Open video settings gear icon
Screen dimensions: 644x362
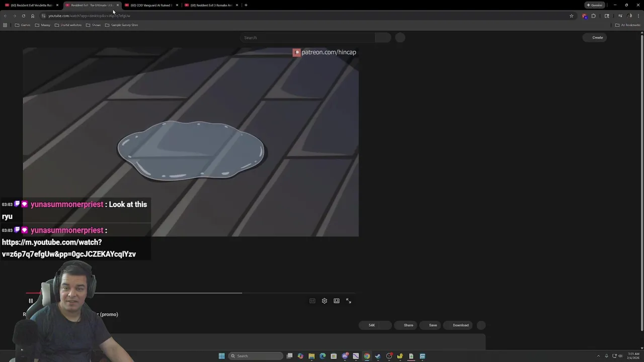325,301
